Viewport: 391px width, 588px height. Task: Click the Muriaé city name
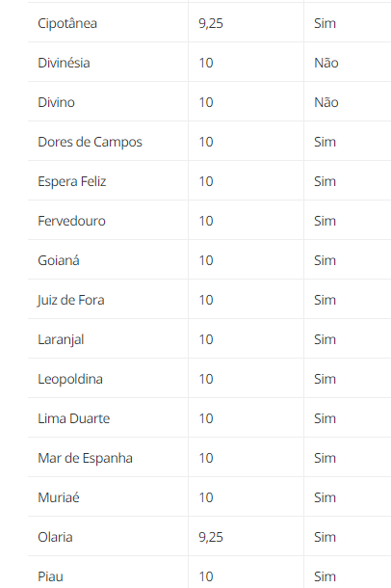click(59, 497)
